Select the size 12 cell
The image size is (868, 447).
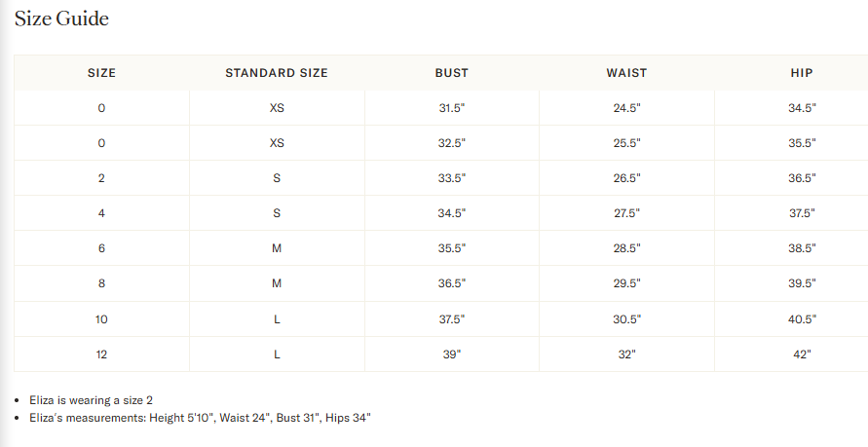[101, 354]
